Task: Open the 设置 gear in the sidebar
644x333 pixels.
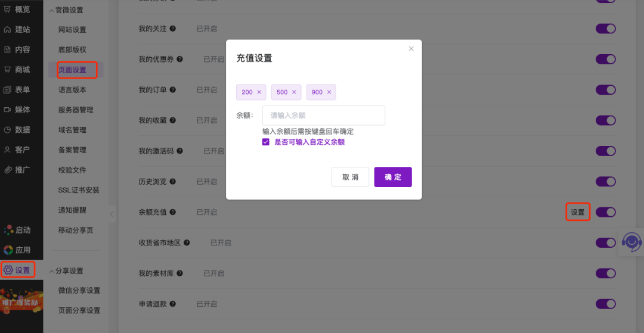Action: (17, 270)
